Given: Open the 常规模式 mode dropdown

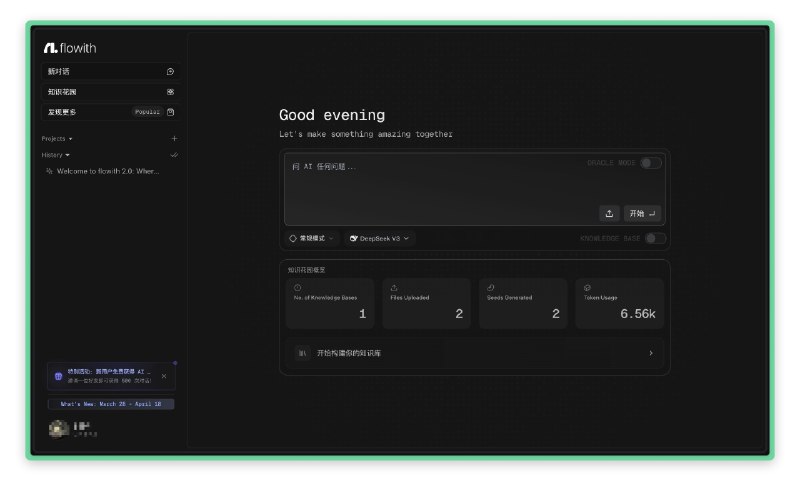Looking at the screenshot, I should point(311,238).
